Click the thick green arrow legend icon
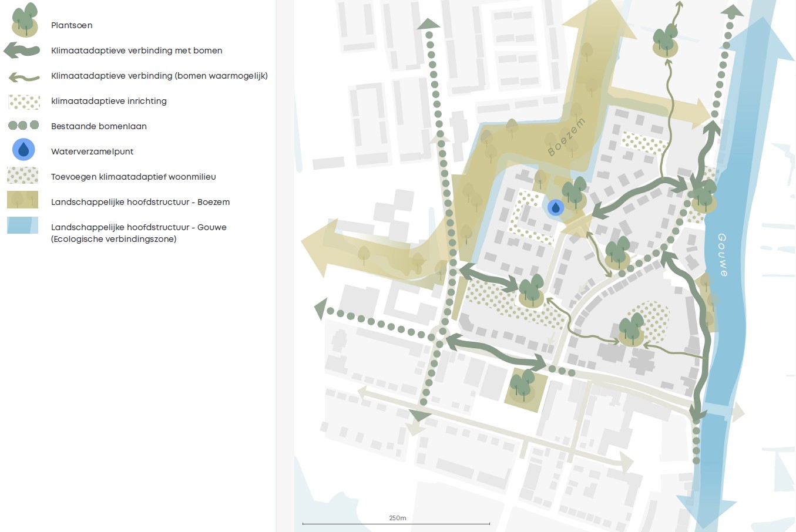This screenshot has width=796, height=532. (x=22, y=51)
